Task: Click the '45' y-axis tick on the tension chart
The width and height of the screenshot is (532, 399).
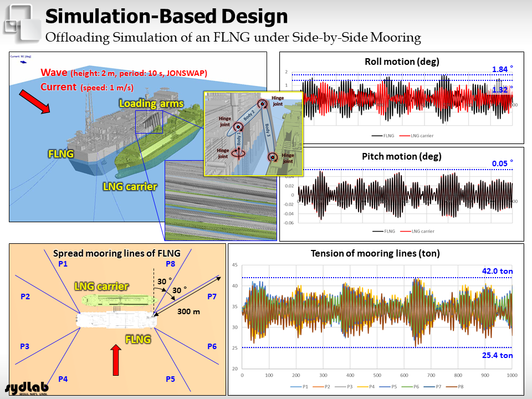Action: 235,265
